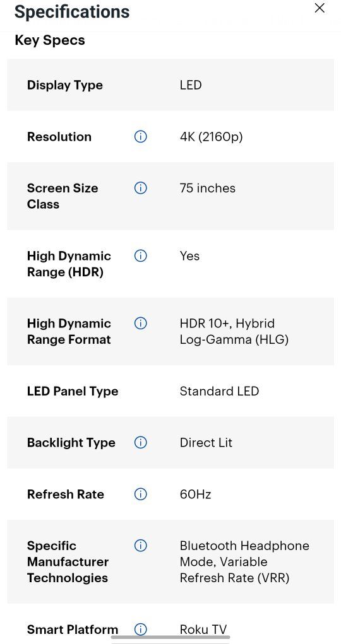341x644 pixels.
Task: Select the Display Type label
Action: pyautogui.click(x=65, y=85)
